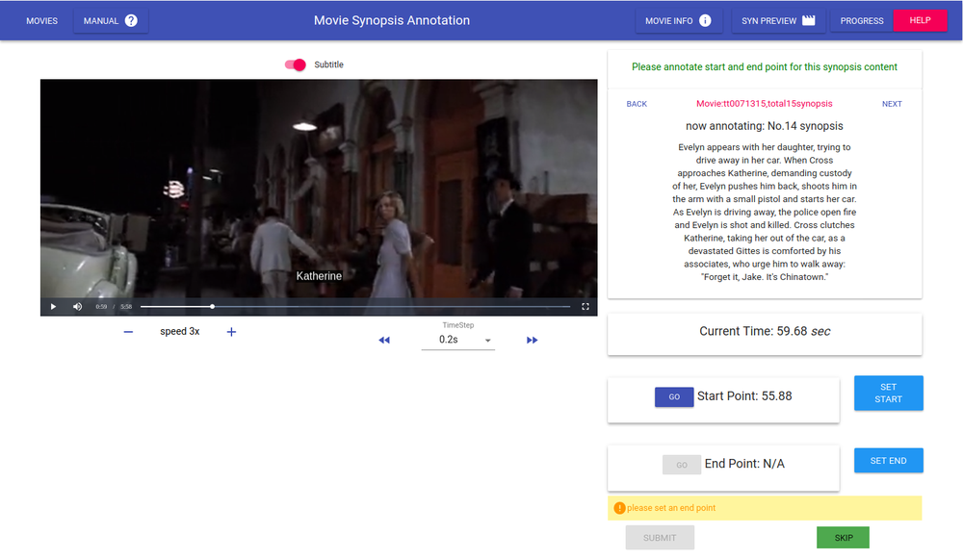Turn off the Subtitle switch
Screen dimensions: 963x560
pos(296,64)
